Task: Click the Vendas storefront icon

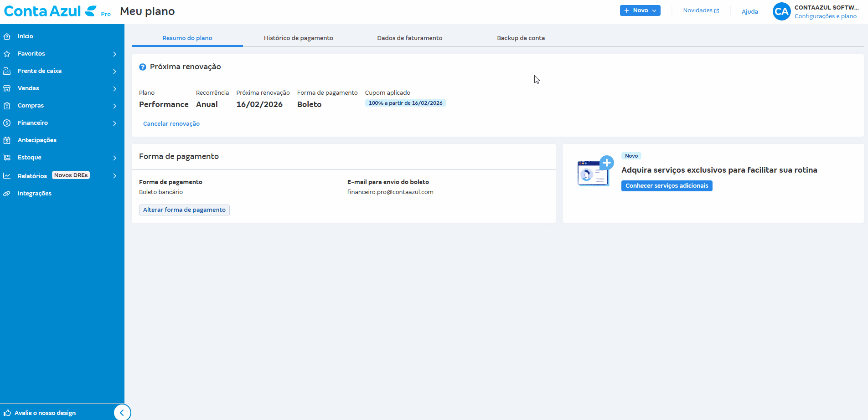Action: click(7, 88)
